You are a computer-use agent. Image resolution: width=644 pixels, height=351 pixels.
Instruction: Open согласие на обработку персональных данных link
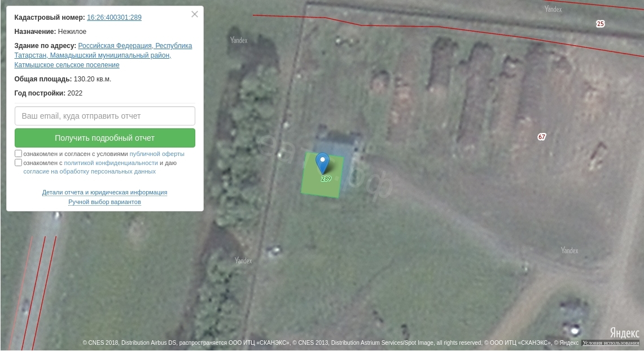[90, 171]
